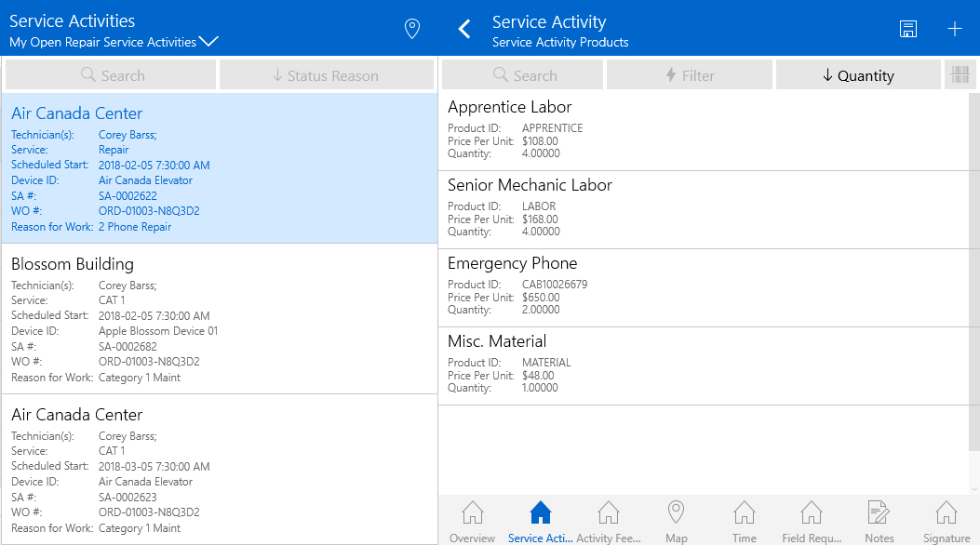Switch to the Map tab
Screen dimensions: 980x545
[x=677, y=521]
